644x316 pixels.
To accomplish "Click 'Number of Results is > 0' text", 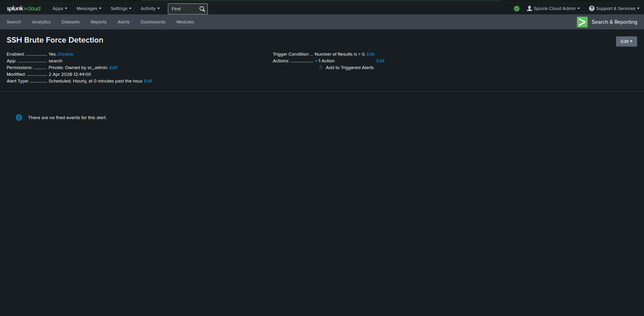I will 340,54.
